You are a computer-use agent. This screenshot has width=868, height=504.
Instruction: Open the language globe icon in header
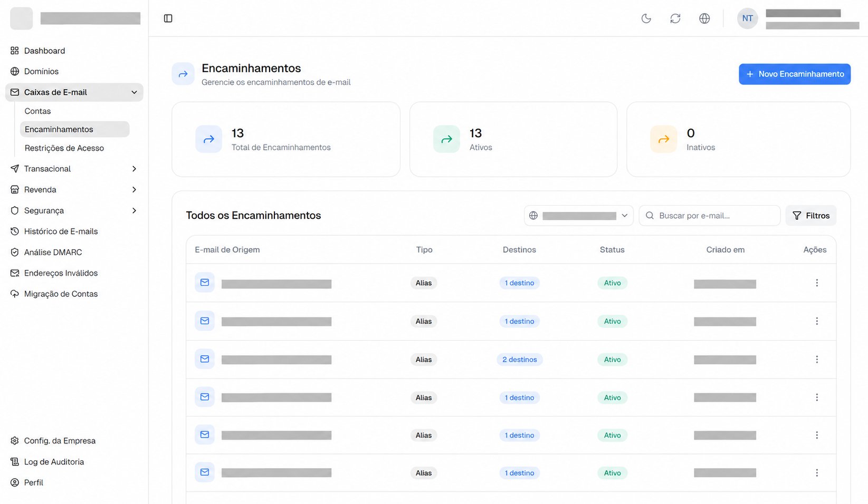pos(704,18)
